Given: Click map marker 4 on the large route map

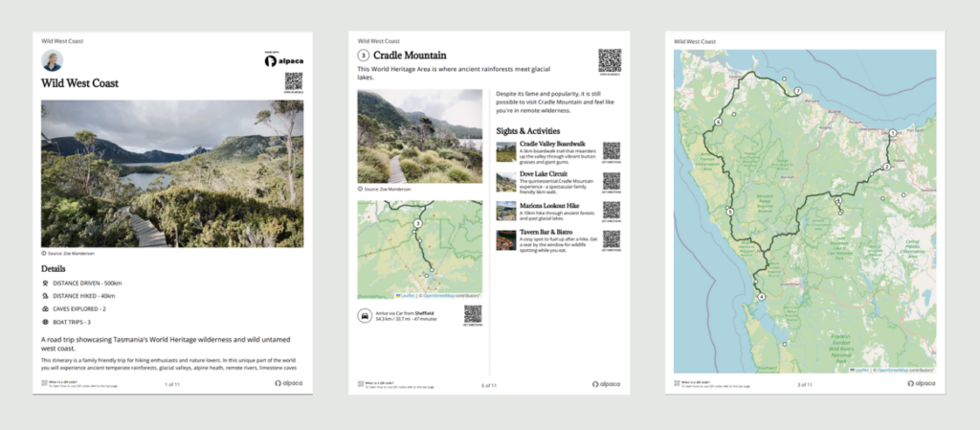Looking at the screenshot, I should 761,297.
